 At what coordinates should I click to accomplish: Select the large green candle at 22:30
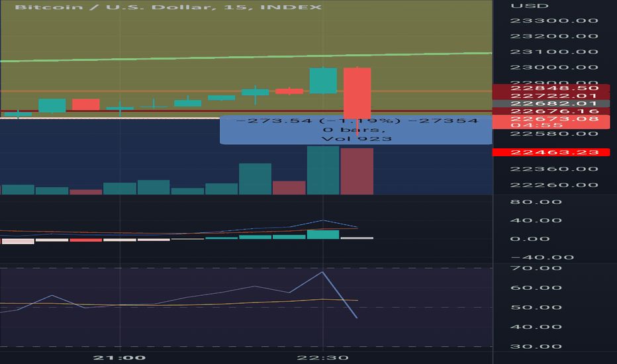coord(323,81)
